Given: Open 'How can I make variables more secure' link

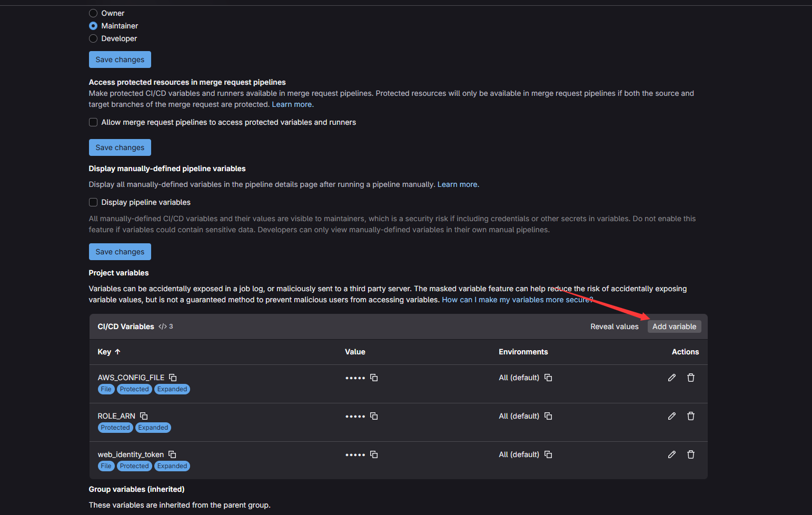Looking at the screenshot, I should [516, 300].
